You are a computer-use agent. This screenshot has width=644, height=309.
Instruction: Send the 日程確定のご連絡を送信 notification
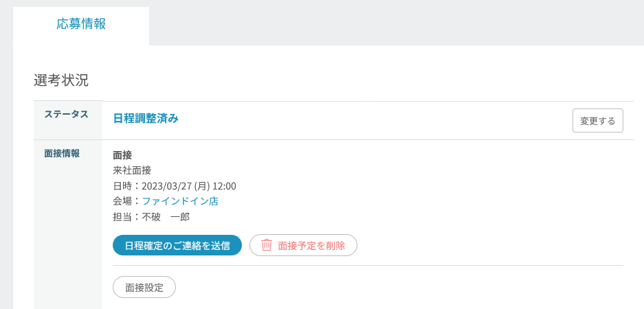[x=177, y=245]
